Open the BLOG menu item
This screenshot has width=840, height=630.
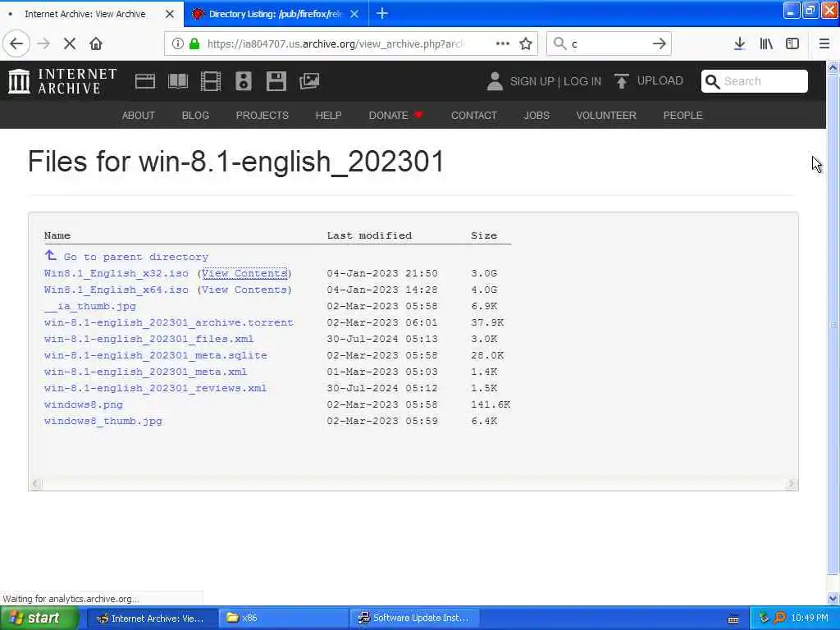pos(195,115)
